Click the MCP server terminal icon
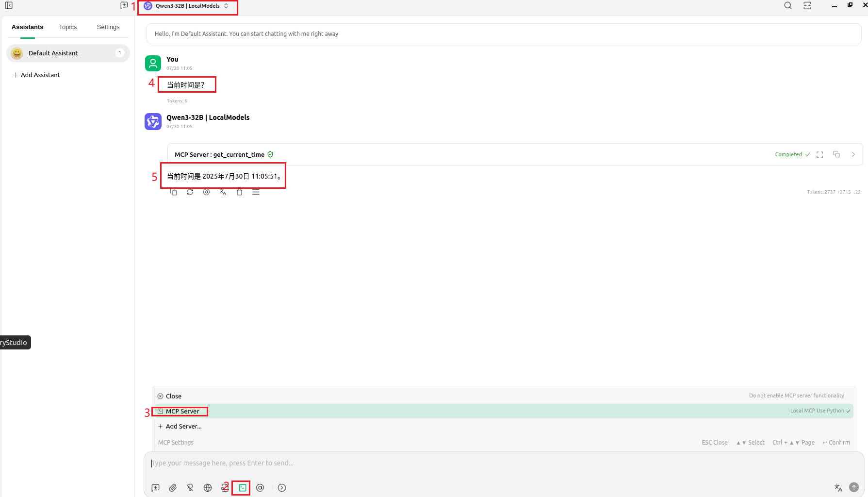 [x=243, y=488]
